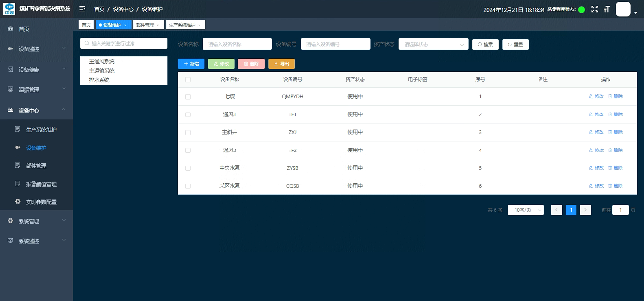Open 报警阈值管理 in sidebar menu
644x301 pixels.
click(x=41, y=184)
